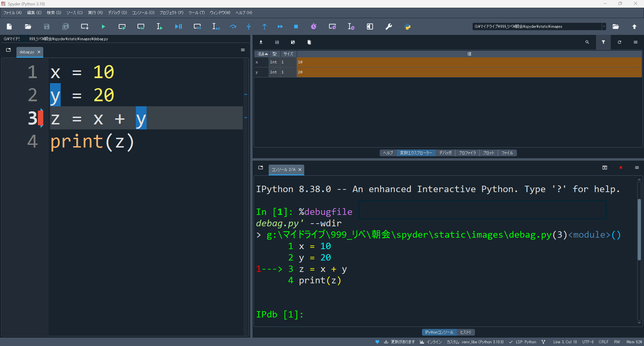644x346 pixels.
Task: Switch to the デバッガ pane tab
Action: point(445,153)
